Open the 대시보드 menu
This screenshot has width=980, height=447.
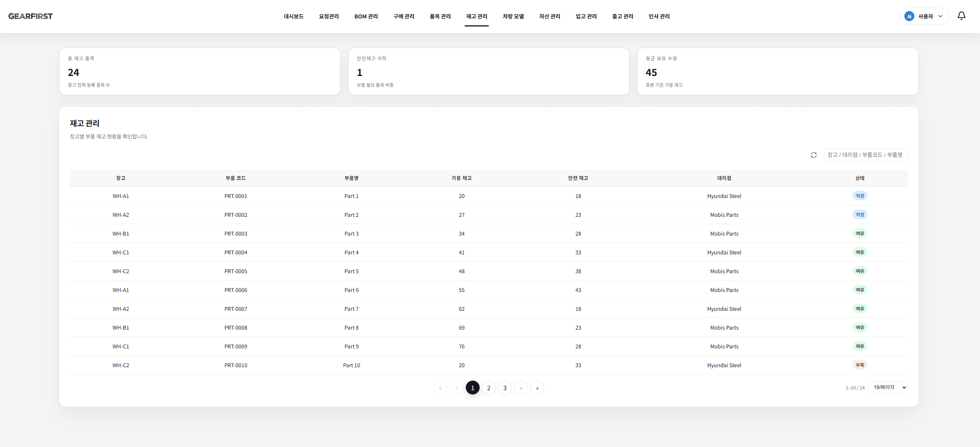[293, 16]
